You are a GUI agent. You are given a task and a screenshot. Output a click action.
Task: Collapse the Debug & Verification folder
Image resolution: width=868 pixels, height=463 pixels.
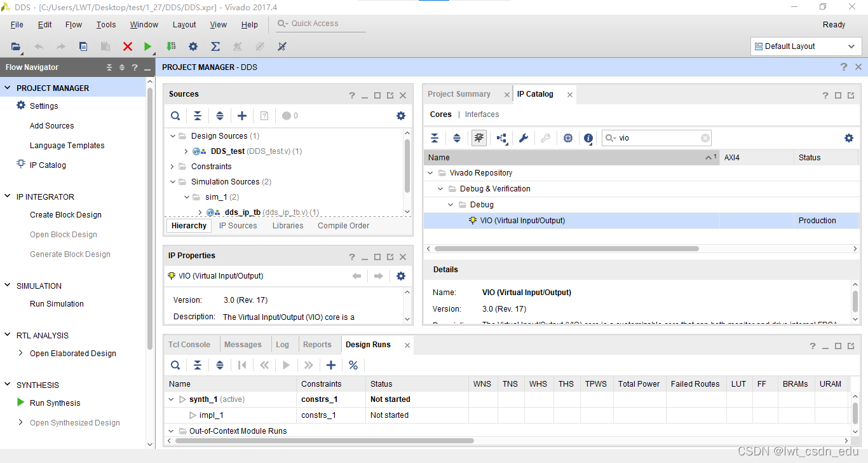click(x=441, y=189)
